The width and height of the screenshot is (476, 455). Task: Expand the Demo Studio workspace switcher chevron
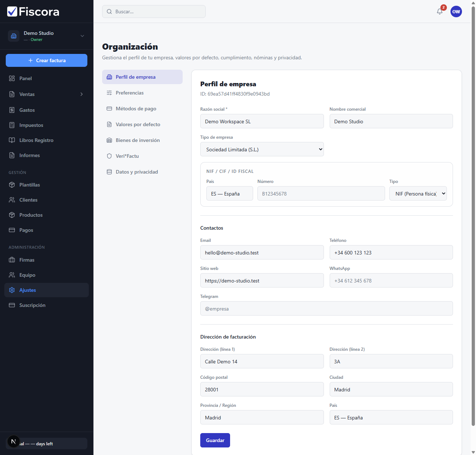pos(82,36)
